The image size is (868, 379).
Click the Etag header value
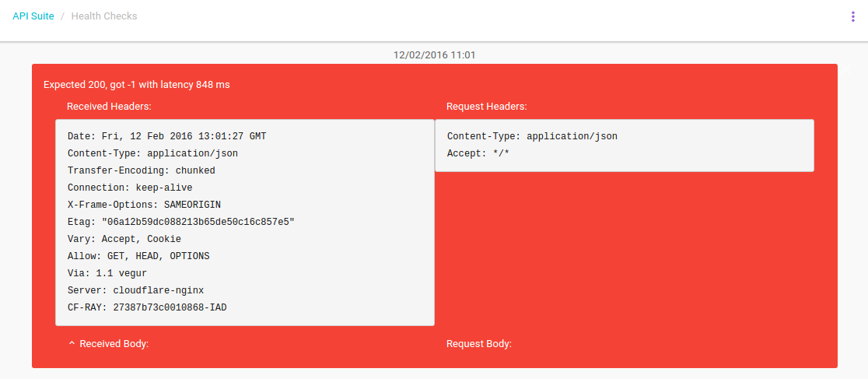point(198,222)
